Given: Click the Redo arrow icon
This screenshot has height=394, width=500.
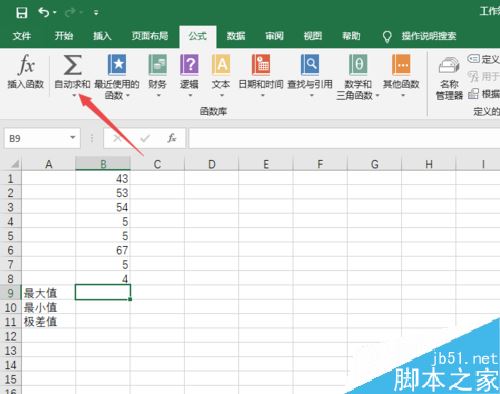Looking at the screenshot, I should coord(70,12).
